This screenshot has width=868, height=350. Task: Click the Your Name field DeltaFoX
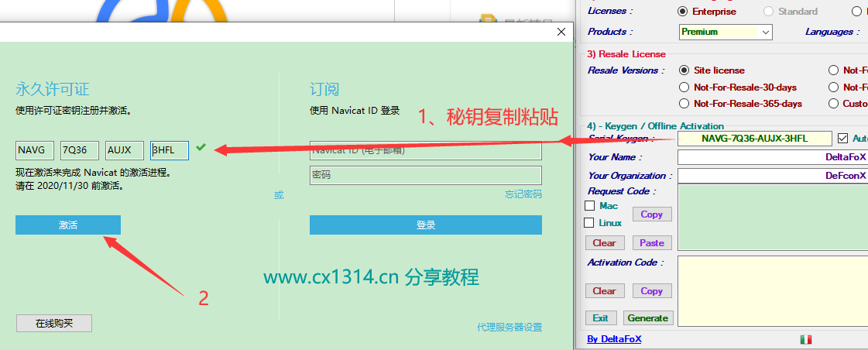tap(773, 157)
